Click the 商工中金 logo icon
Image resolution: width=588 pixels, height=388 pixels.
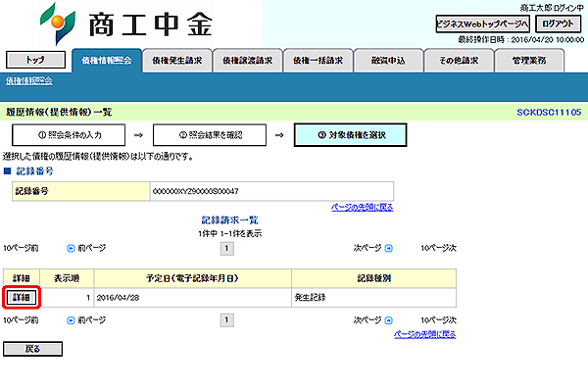(58, 24)
